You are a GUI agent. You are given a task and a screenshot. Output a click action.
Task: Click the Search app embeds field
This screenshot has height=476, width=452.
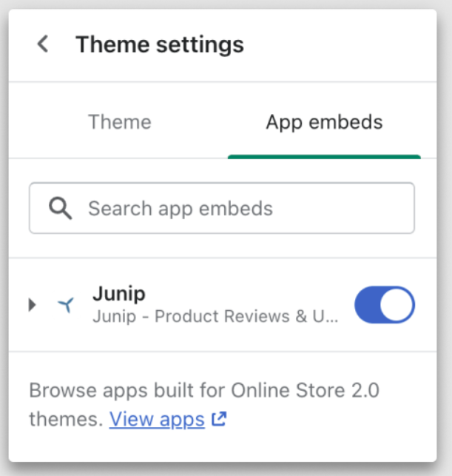[x=222, y=208]
